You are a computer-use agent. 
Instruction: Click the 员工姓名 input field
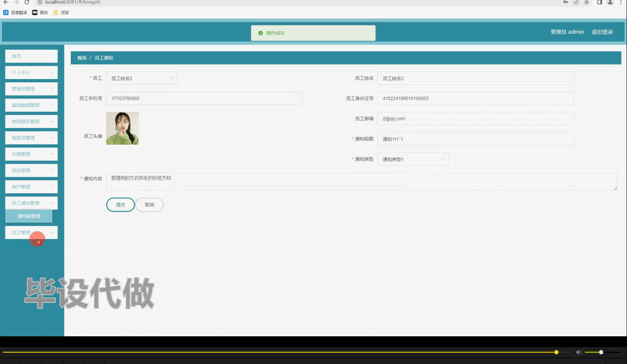tap(476, 78)
